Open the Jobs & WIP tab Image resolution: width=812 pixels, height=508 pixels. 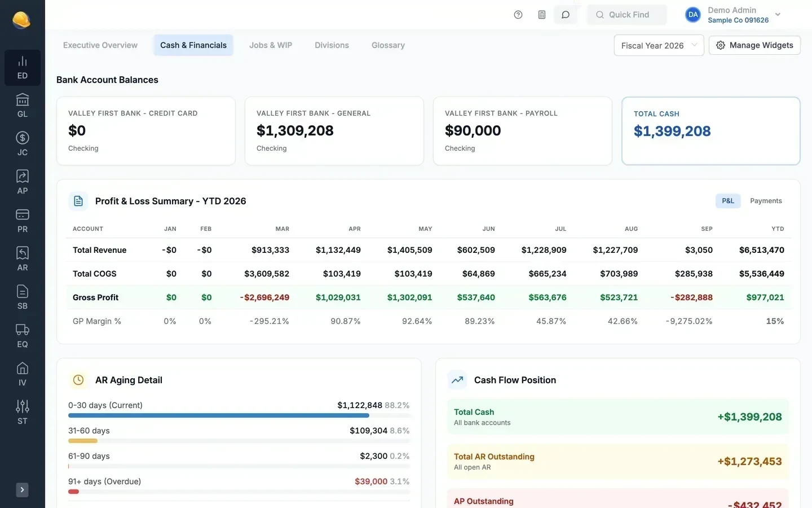pos(271,45)
